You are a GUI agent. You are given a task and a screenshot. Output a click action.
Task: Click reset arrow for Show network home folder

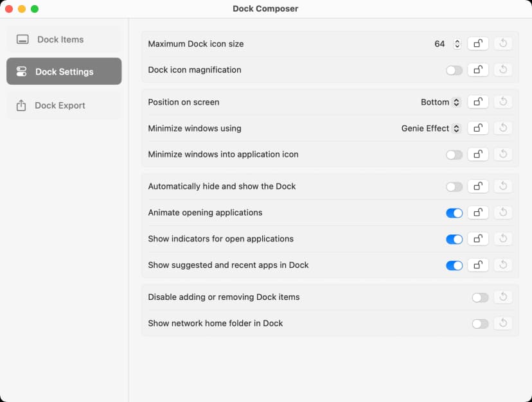504,324
